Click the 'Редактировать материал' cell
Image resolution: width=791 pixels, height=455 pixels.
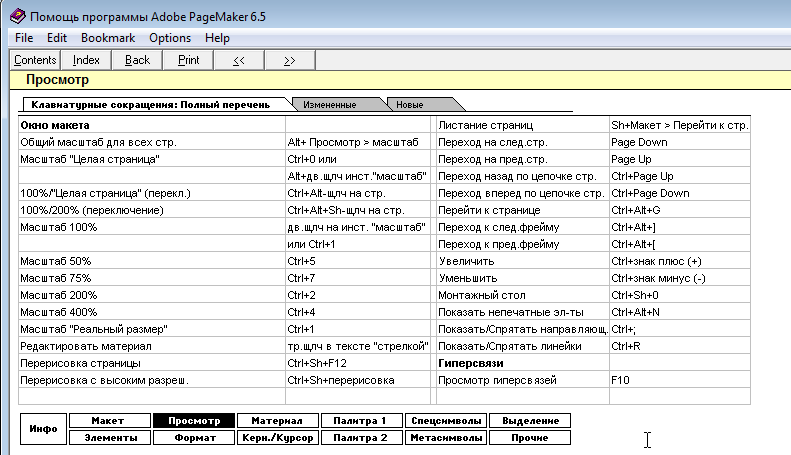point(152,346)
